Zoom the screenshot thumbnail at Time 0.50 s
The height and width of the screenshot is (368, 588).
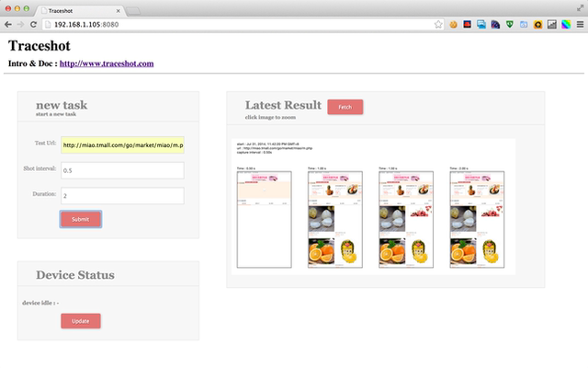(x=264, y=220)
